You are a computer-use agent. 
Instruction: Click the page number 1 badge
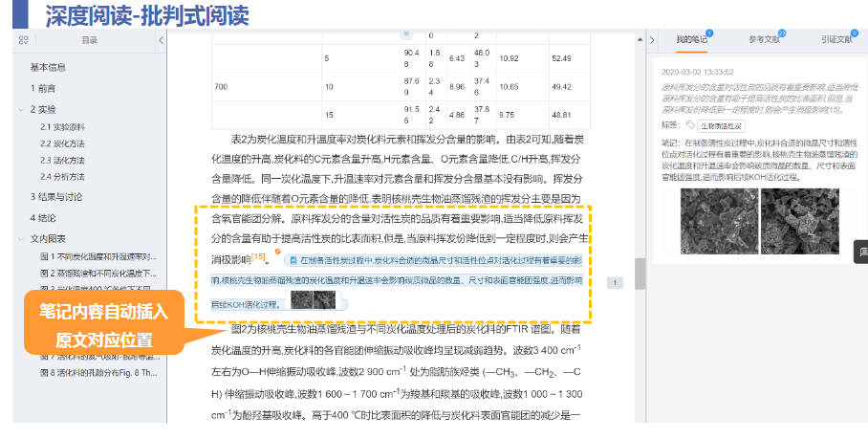click(x=615, y=282)
